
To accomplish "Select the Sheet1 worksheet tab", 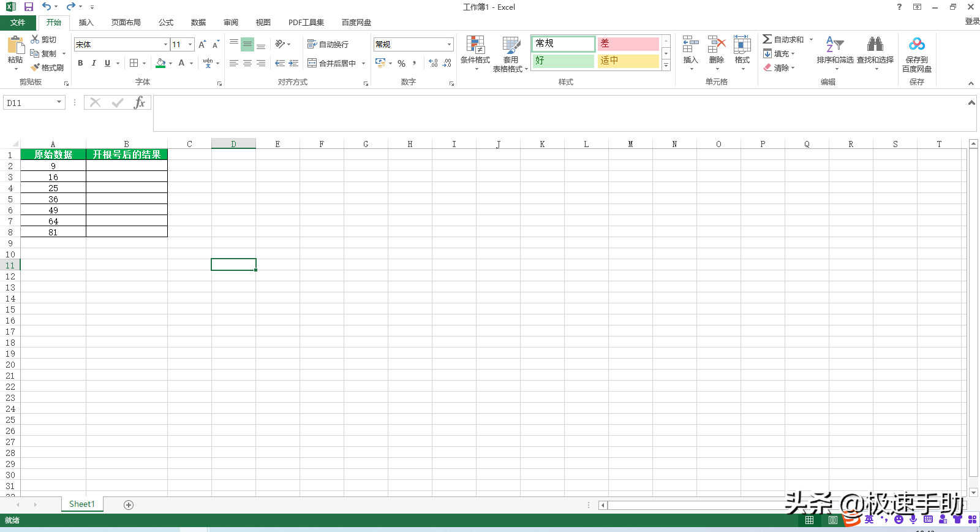I will click(x=82, y=504).
